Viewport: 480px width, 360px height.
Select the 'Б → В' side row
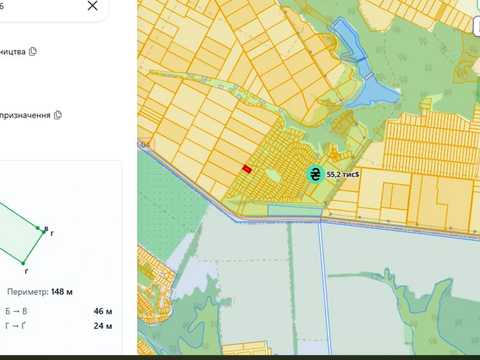click(59, 311)
